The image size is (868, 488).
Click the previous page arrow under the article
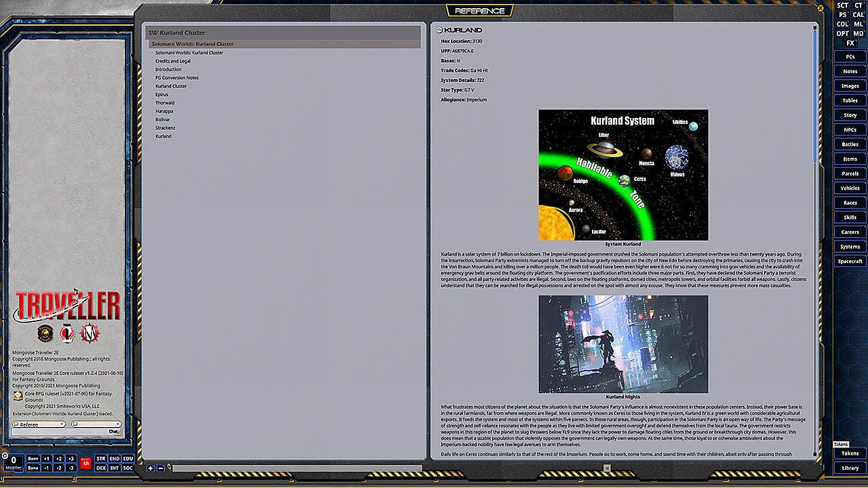[607, 468]
